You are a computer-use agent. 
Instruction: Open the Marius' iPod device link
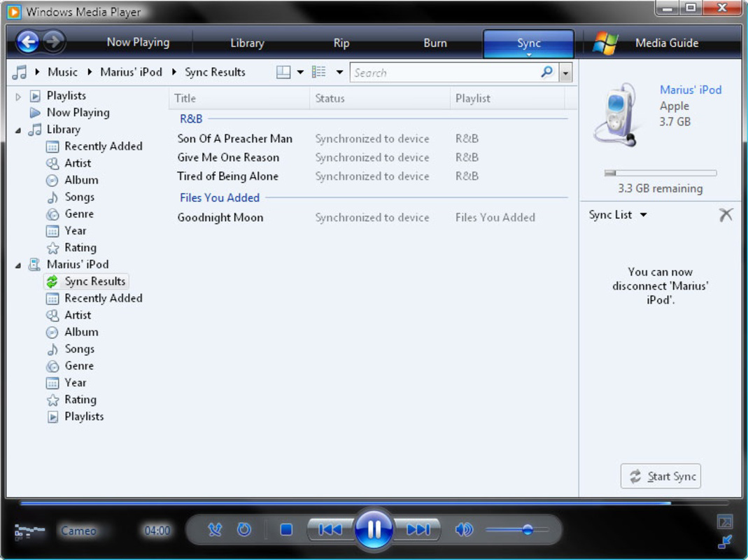(x=691, y=90)
